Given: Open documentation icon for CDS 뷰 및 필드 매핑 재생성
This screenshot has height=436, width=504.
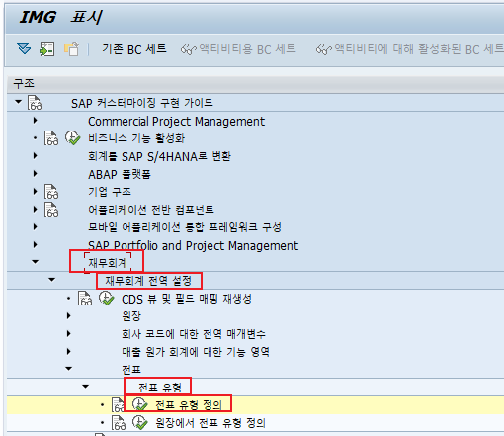Looking at the screenshot, I should click(85, 299).
